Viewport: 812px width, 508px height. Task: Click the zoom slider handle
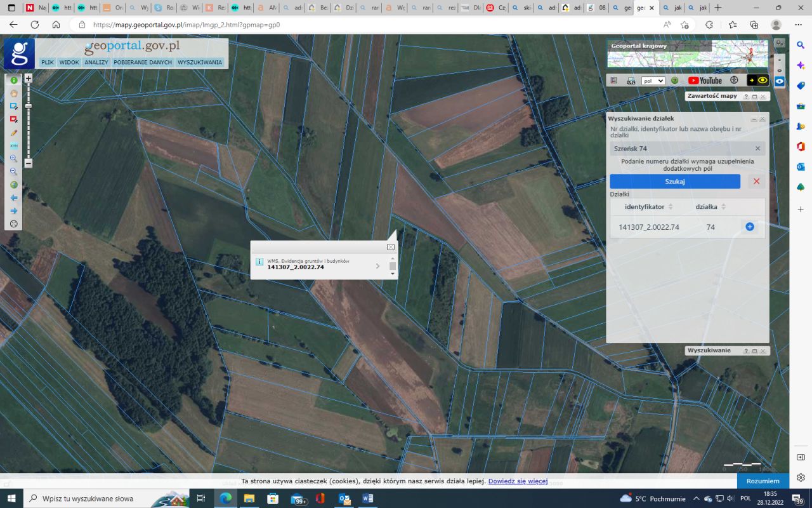click(x=28, y=106)
